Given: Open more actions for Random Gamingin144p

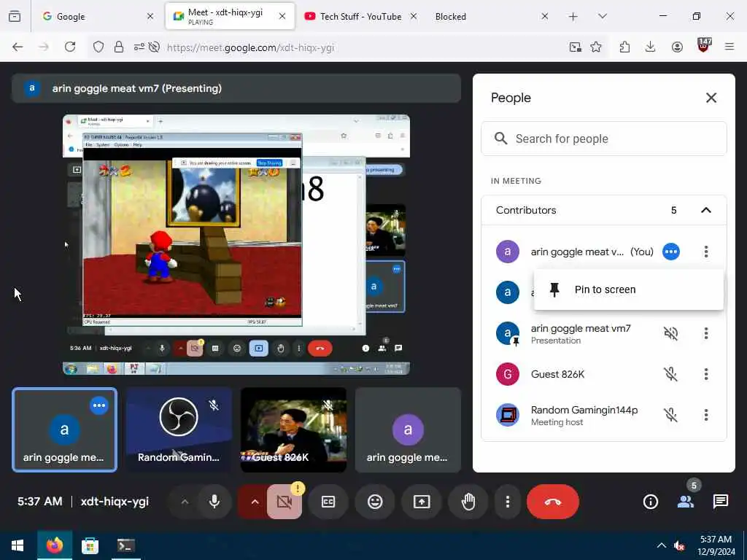Looking at the screenshot, I should [706, 415].
